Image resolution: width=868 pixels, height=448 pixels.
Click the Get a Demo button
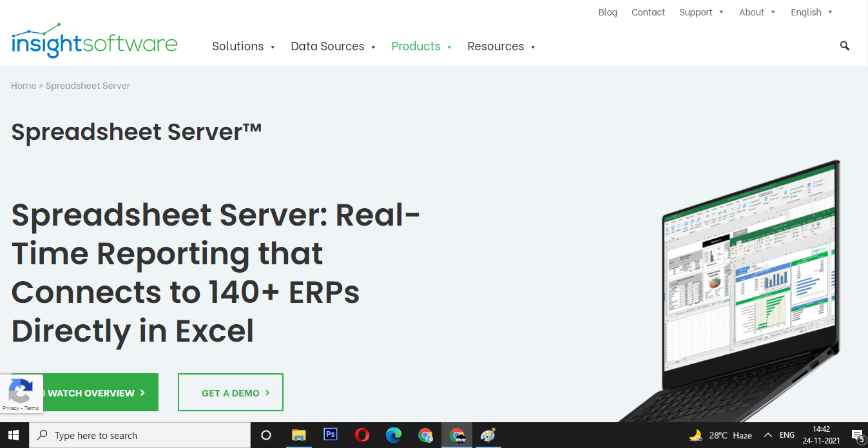[x=231, y=393]
